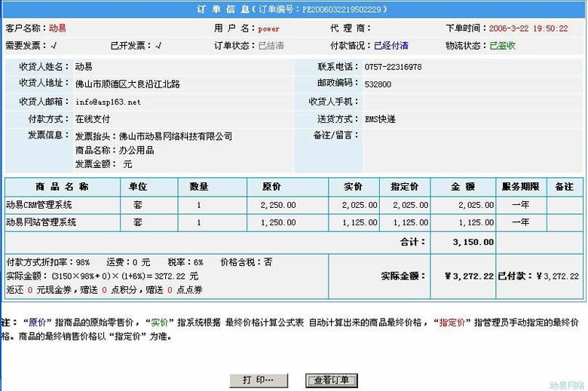This screenshot has width=588, height=391.
Task: Open customer name 动易 in red
Action: tap(57, 28)
